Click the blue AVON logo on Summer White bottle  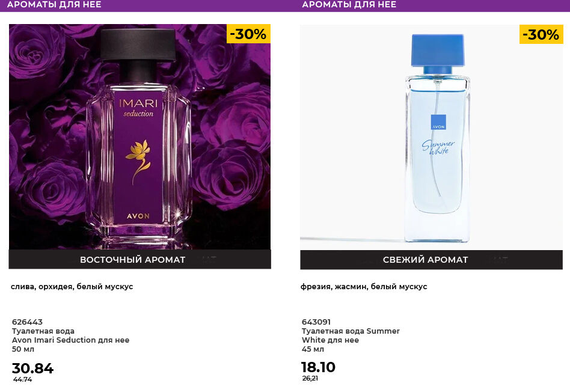tap(438, 122)
